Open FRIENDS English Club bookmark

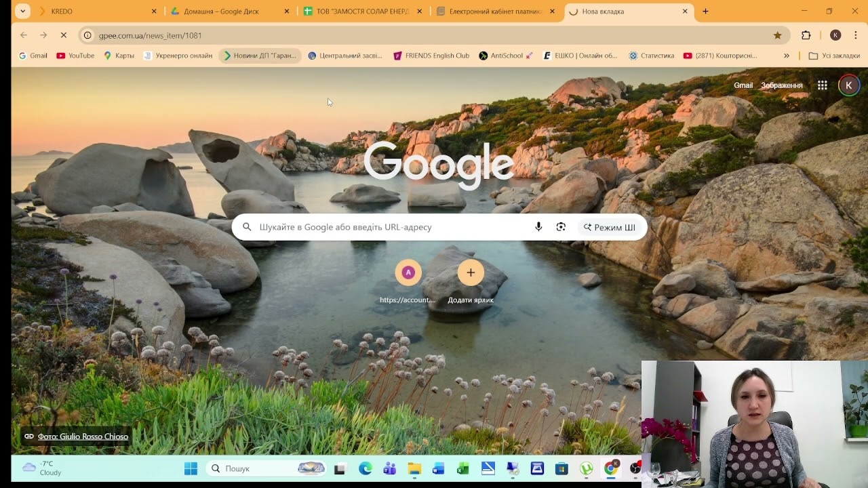coord(431,56)
